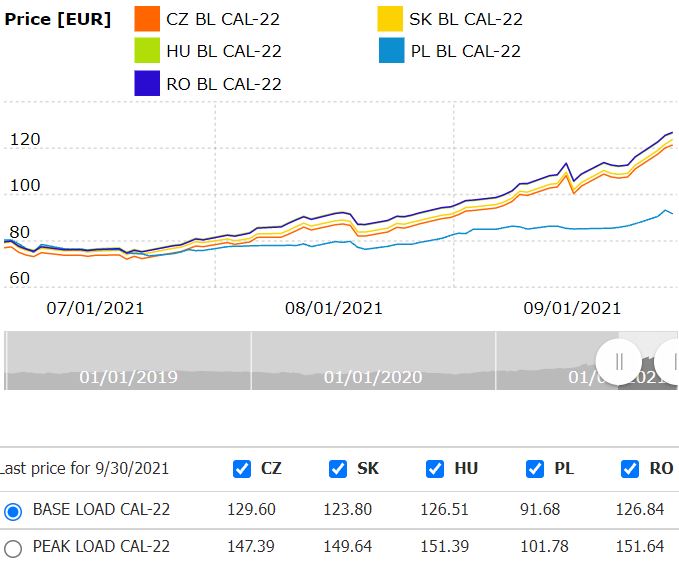Image resolution: width=679 pixels, height=561 pixels.
Task: Uncheck the CZ country checkbox
Action: click(241, 469)
